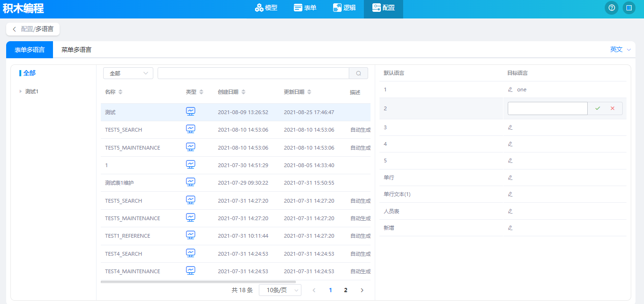Open the help question-mark icon
644x304 pixels.
point(612,8)
